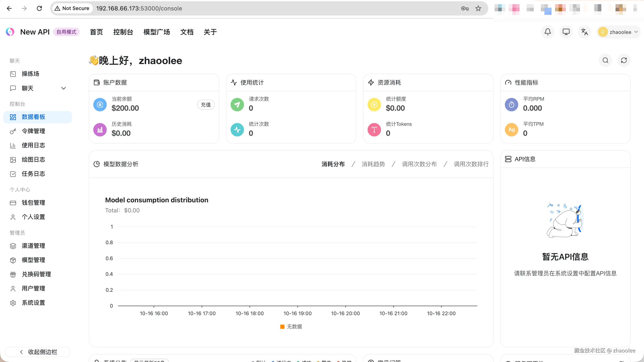The width and height of the screenshot is (644, 362).
Task: Open 兑换码管理 in the sidebar
Action: (36, 274)
